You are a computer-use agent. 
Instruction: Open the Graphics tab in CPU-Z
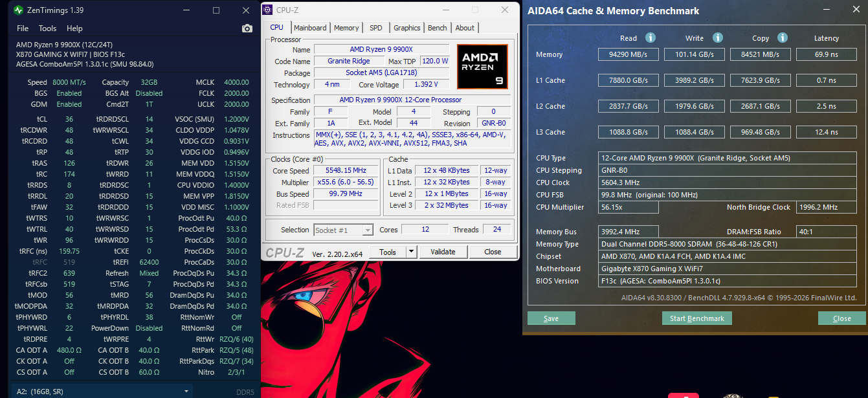(x=407, y=28)
